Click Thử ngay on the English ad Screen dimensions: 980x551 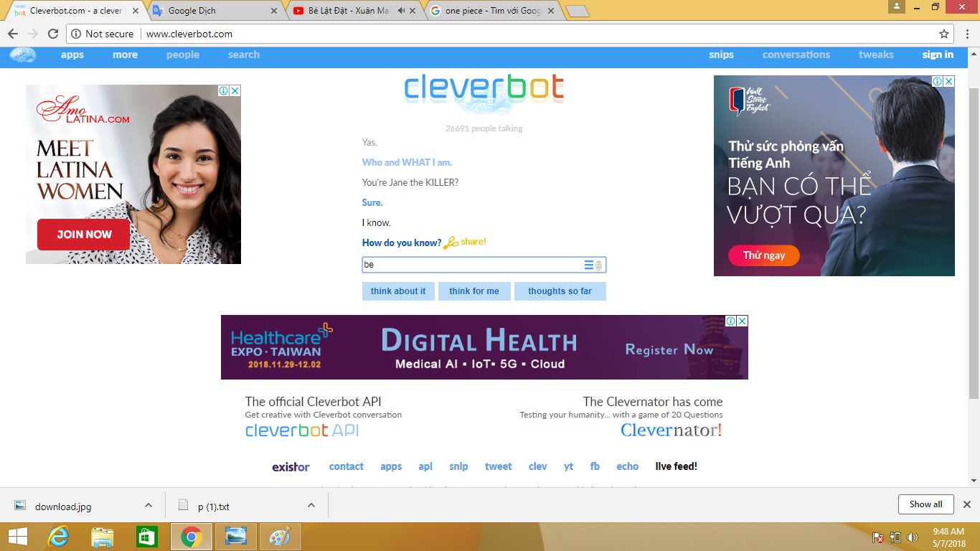point(764,255)
